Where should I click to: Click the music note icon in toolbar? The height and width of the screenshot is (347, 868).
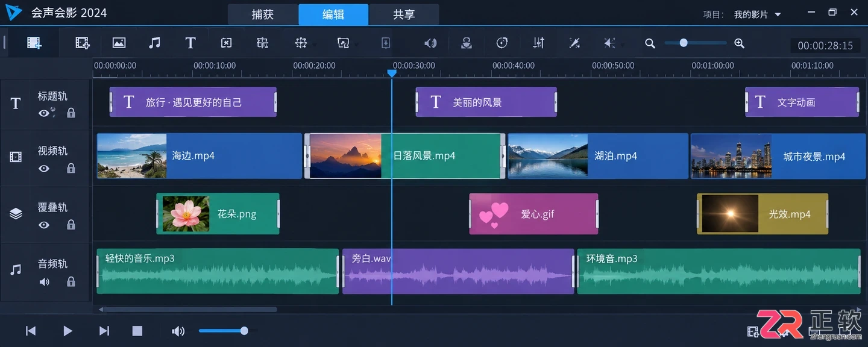[155, 43]
